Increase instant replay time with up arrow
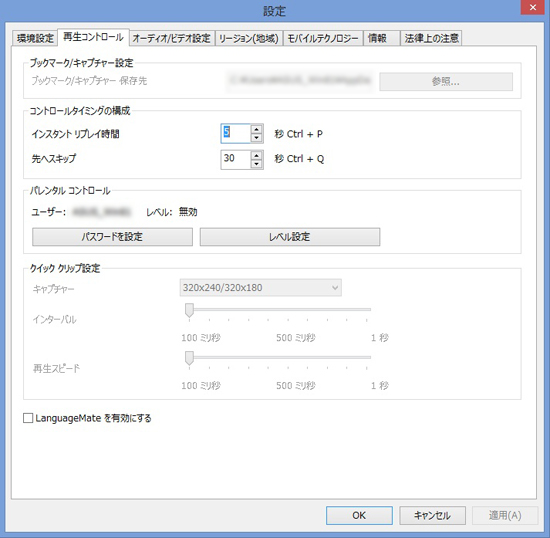This screenshot has width=550, height=538. click(257, 129)
